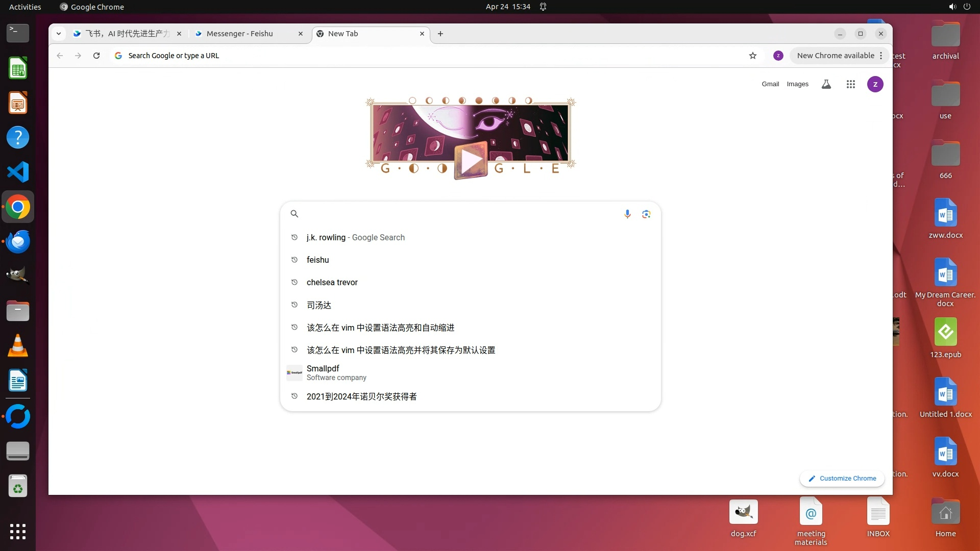The height and width of the screenshot is (551, 980).
Task: Expand the tab search dropdown arrow
Action: [59, 34]
